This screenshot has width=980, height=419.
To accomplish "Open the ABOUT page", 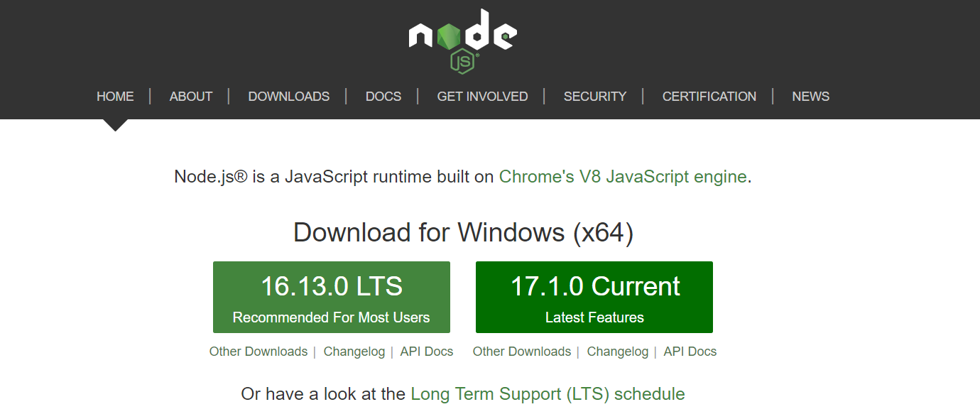I will 191,97.
